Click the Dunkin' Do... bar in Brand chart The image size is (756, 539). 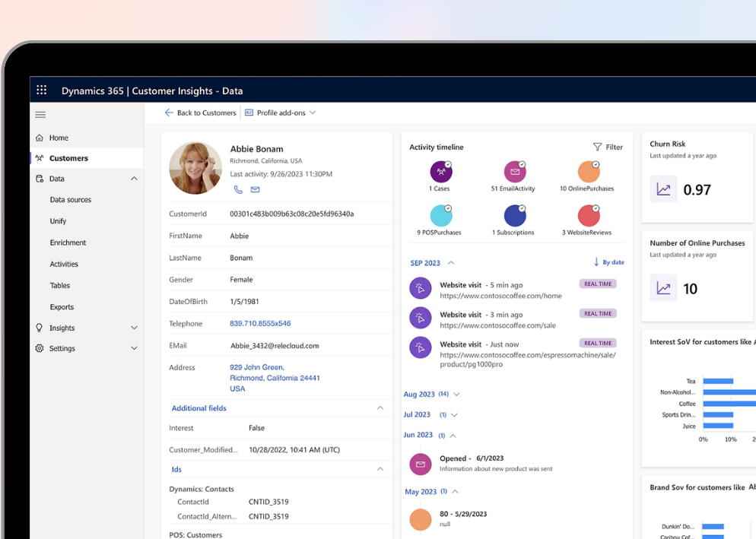(713, 527)
